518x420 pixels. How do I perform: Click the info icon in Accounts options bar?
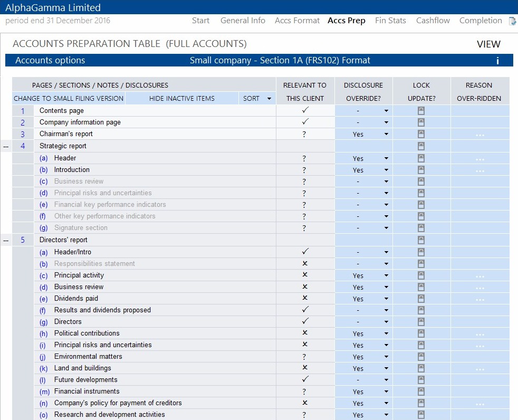[497, 61]
